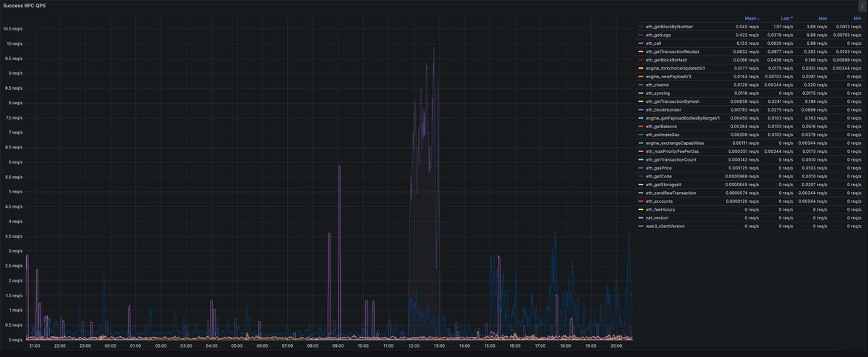
Task: Open color picker for eth_accounts swatch
Action: pos(641,201)
